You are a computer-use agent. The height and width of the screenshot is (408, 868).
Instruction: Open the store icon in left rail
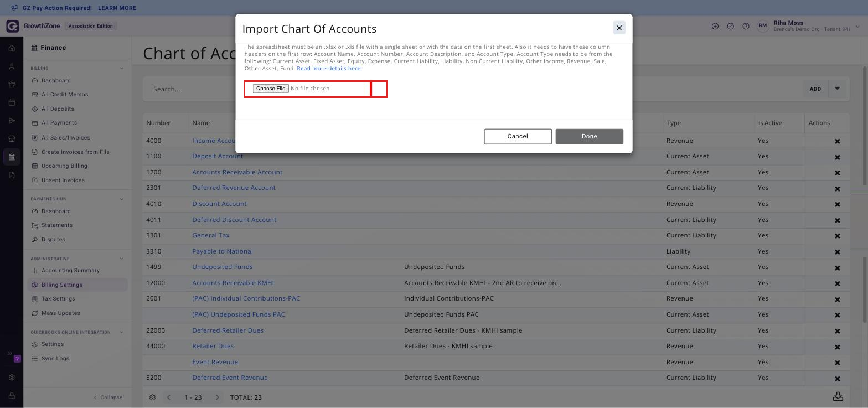pyautogui.click(x=12, y=138)
